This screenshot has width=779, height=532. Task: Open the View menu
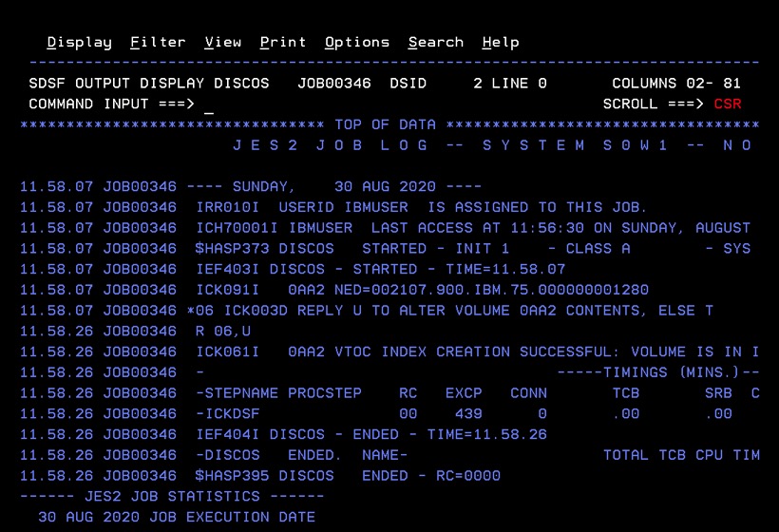click(x=223, y=42)
